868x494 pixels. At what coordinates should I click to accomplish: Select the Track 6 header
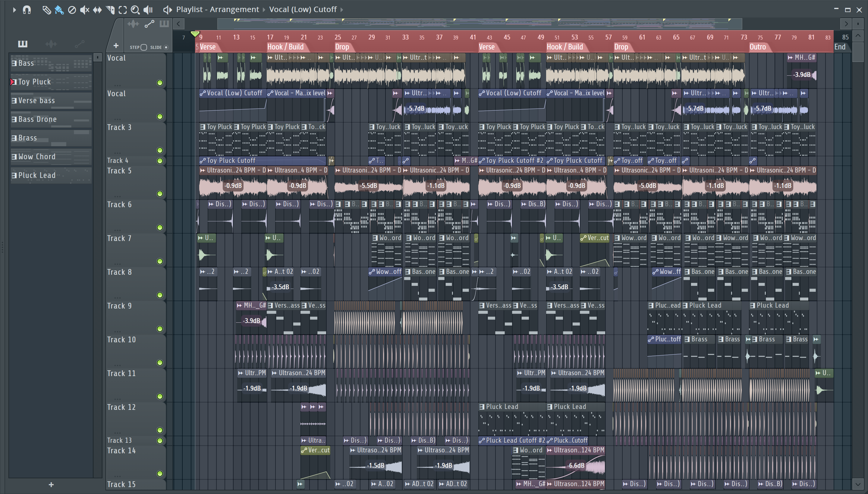tap(136, 216)
